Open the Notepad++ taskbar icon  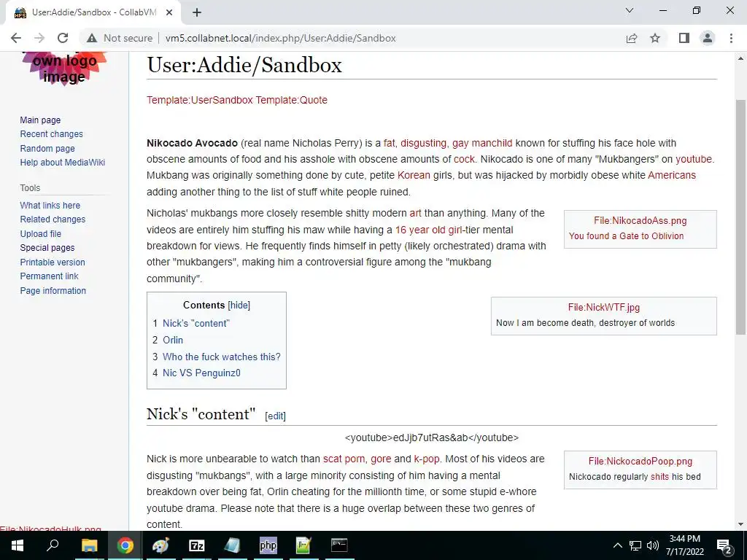(x=303, y=545)
